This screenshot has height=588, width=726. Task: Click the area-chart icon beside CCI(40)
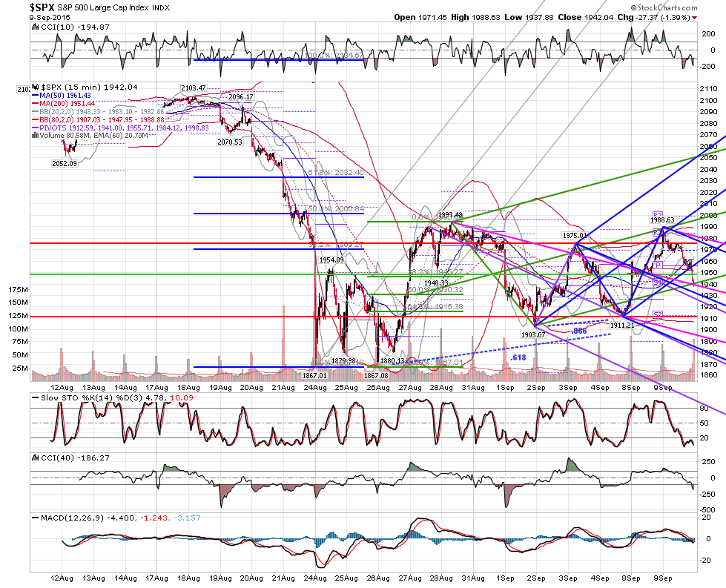click(35, 457)
